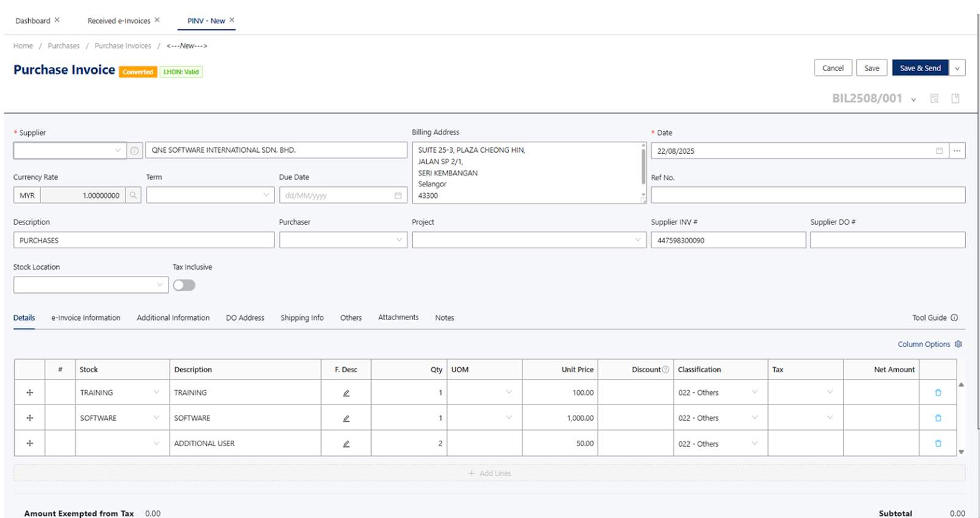980x518 pixels.
Task: Click supplier info icon beside supplier dropdown
Action: coord(134,150)
